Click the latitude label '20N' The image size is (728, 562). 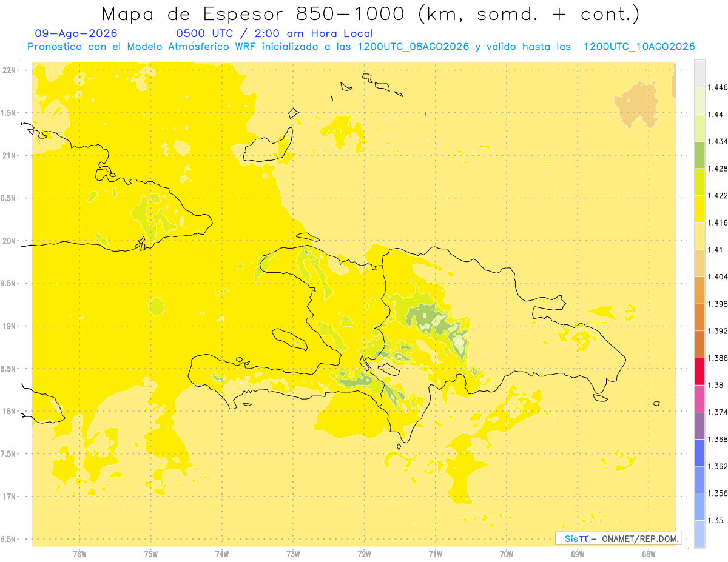[10, 241]
